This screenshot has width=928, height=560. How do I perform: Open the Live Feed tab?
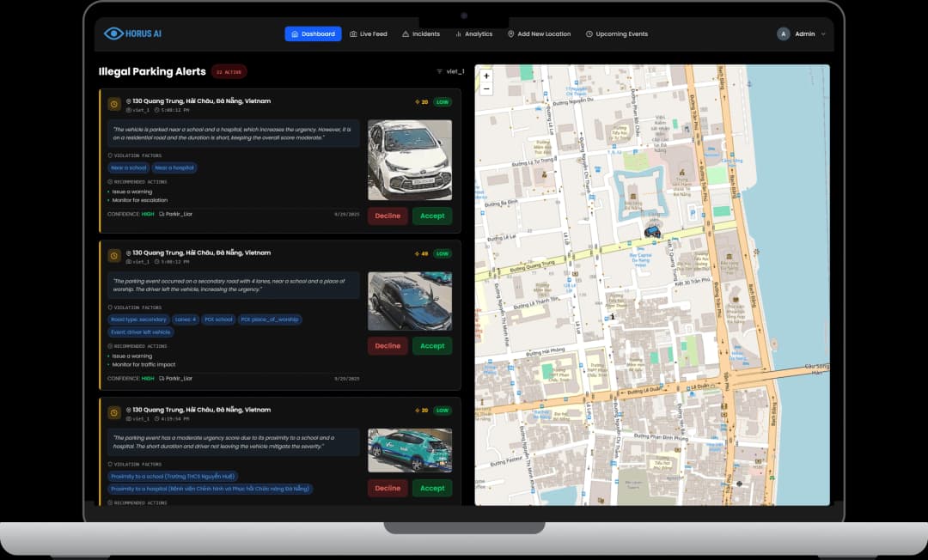(x=369, y=34)
